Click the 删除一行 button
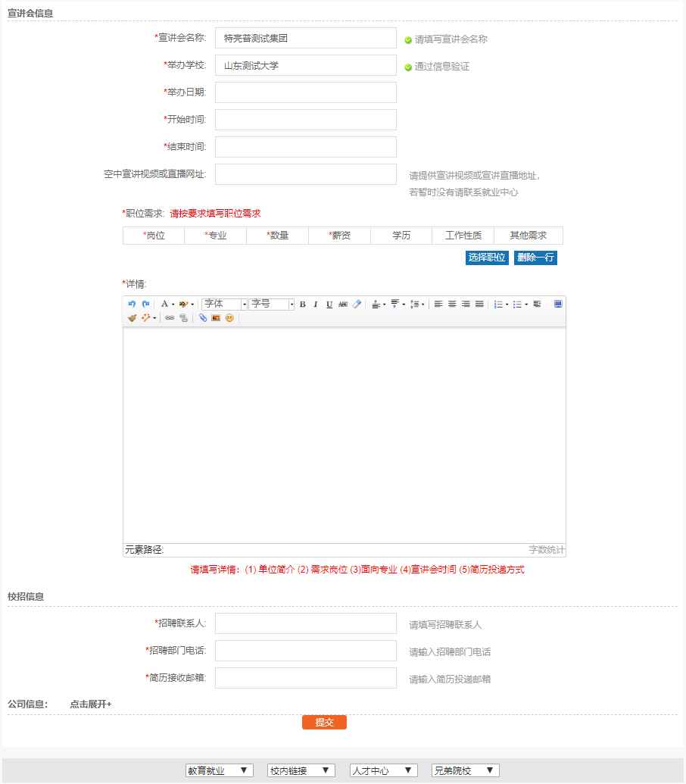The height and width of the screenshot is (784, 686). [x=535, y=258]
